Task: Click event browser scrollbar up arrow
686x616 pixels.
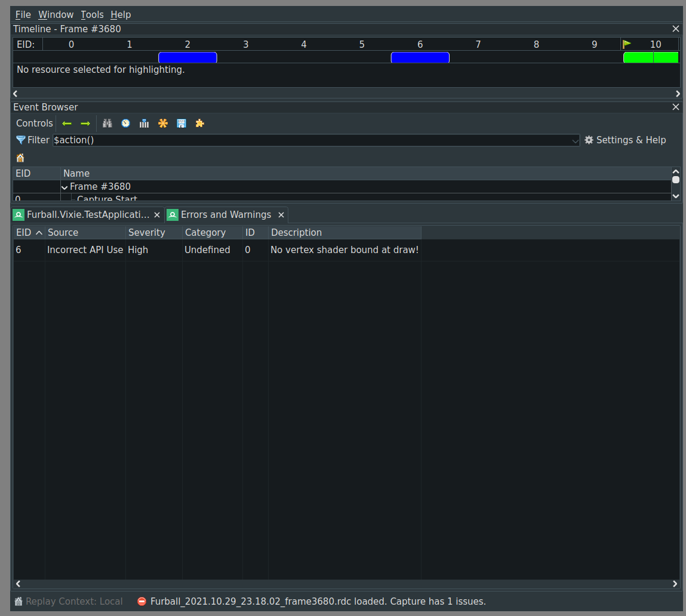Action: [x=675, y=171]
